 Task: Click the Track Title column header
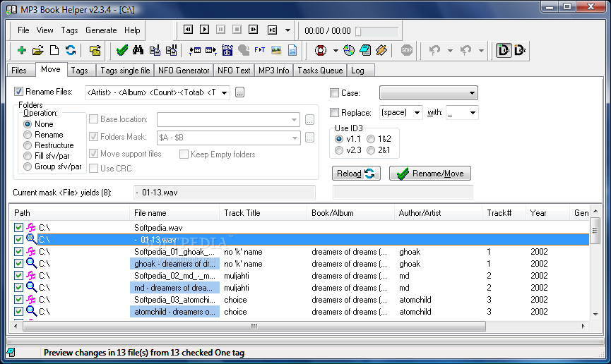pos(263,213)
